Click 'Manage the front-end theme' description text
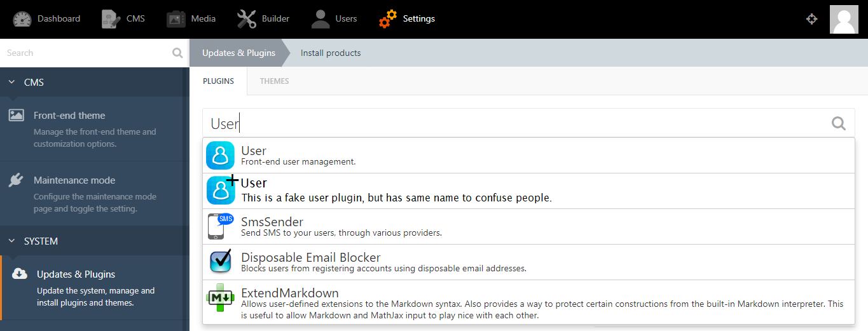This screenshot has width=868, height=331. point(95,138)
